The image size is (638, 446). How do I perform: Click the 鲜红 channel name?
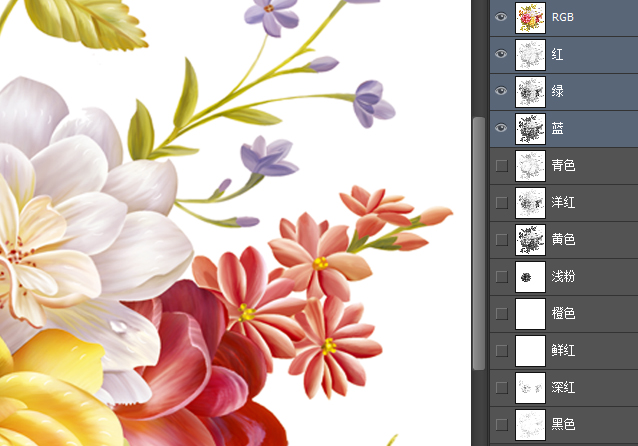(x=563, y=350)
